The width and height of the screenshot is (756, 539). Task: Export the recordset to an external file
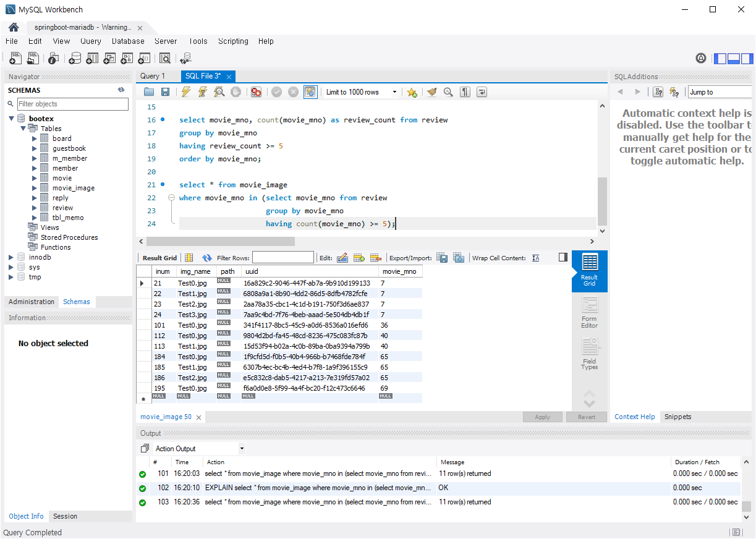click(x=442, y=258)
